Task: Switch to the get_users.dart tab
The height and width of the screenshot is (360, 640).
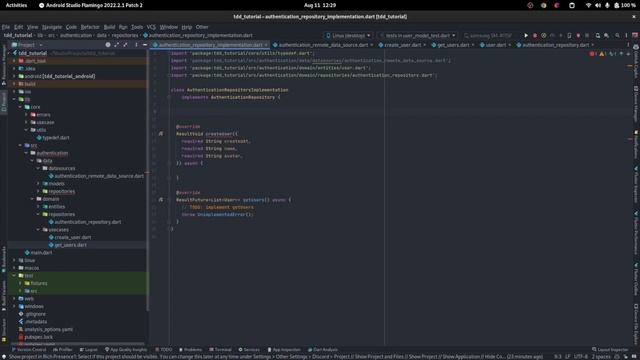Action: pyautogui.click(x=453, y=45)
